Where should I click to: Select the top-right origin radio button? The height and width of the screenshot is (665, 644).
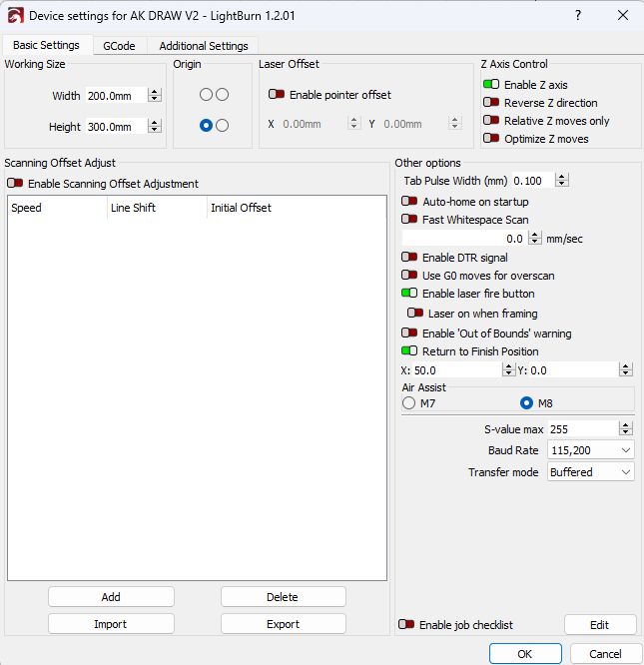[x=223, y=94]
